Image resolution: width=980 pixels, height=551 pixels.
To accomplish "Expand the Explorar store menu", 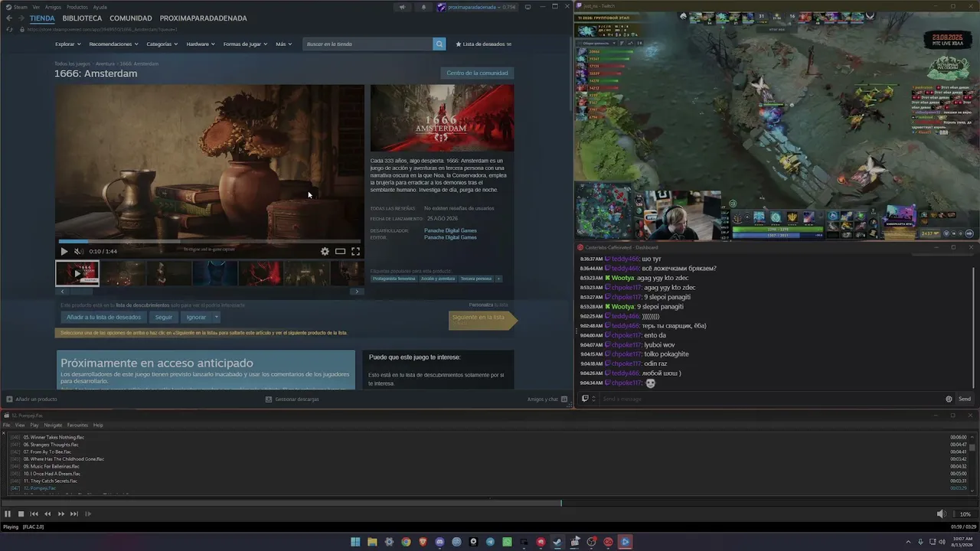I will coord(67,44).
